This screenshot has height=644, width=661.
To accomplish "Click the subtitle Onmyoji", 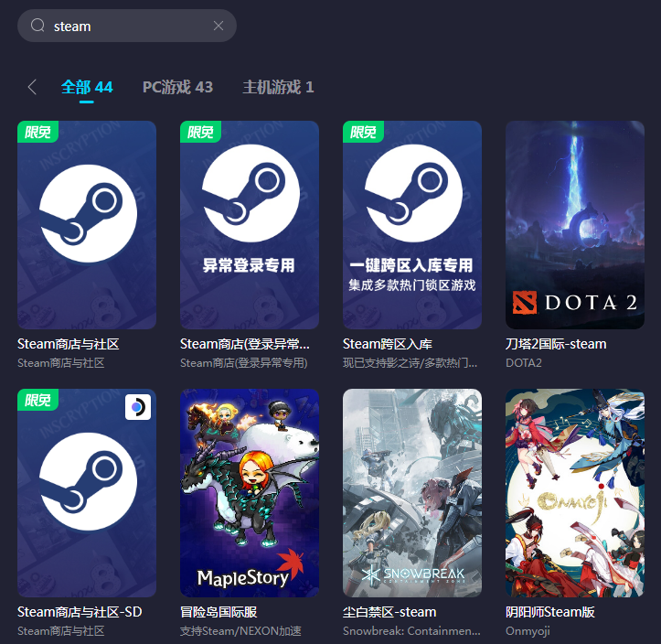I will (x=528, y=631).
